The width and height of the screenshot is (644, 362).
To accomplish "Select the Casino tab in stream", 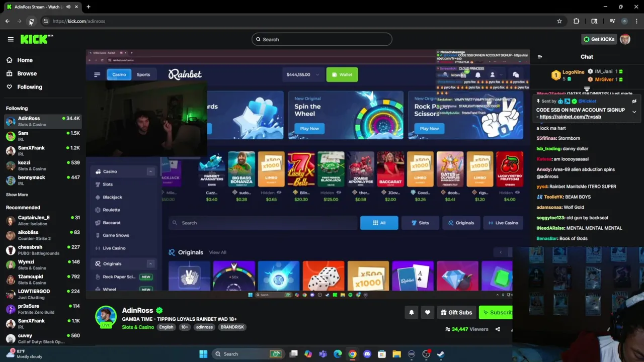I will (x=119, y=74).
